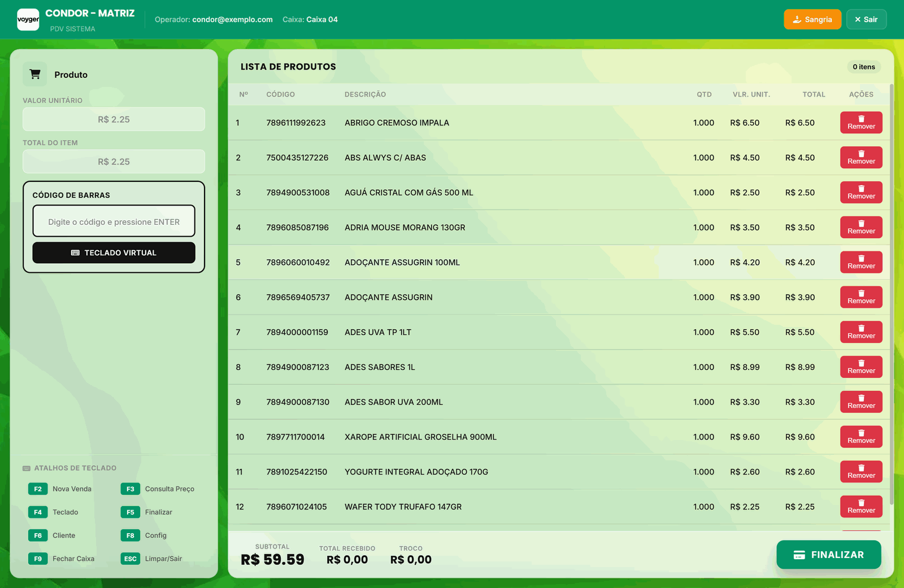
Task: Click the description YOGURTE INTEGRAL ADOÇADO 170G
Action: [x=416, y=472]
